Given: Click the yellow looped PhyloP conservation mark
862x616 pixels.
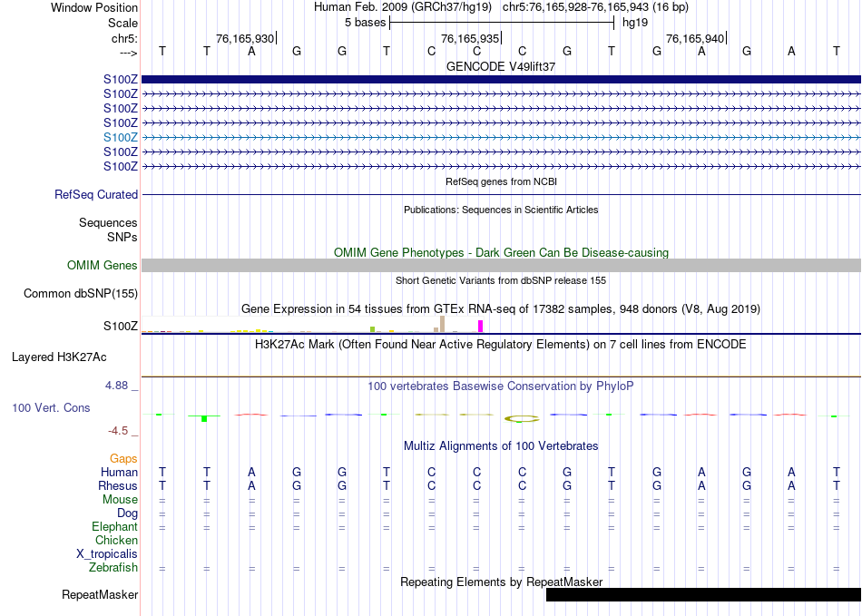Looking at the screenshot, I should [x=522, y=419].
